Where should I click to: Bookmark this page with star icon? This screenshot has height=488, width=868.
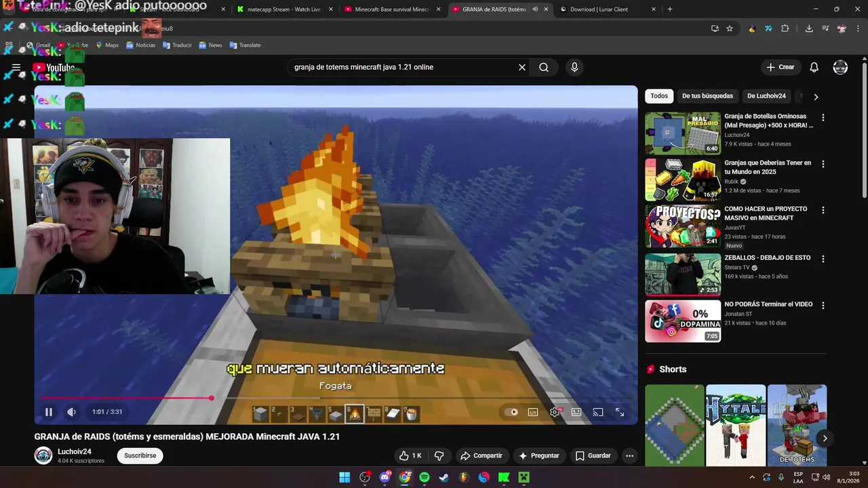point(730,28)
